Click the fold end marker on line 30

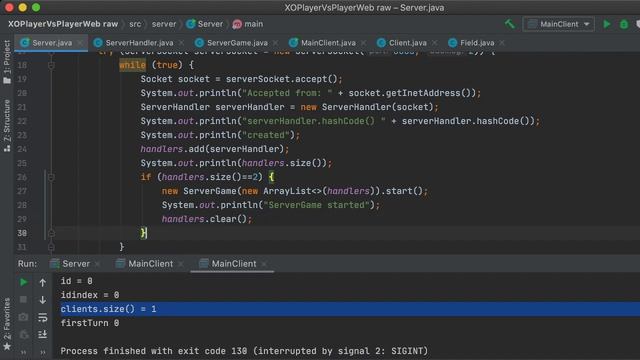pyautogui.click(x=51, y=233)
